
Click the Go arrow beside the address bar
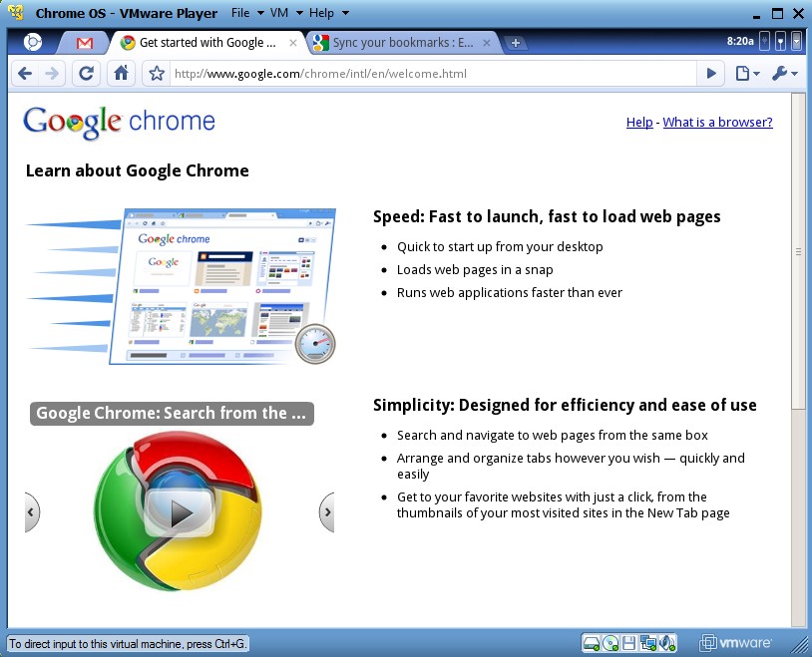pyautogui.click(x=710, y=73)
